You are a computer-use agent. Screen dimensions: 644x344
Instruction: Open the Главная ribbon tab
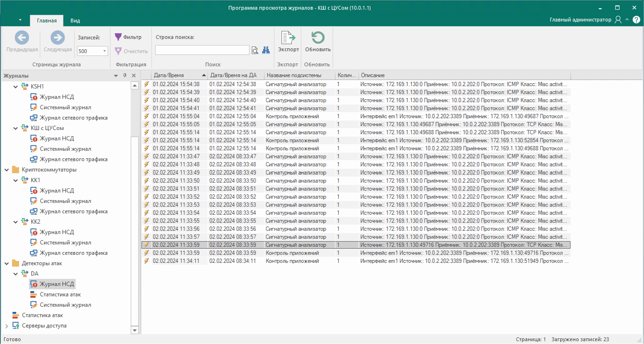47,21
